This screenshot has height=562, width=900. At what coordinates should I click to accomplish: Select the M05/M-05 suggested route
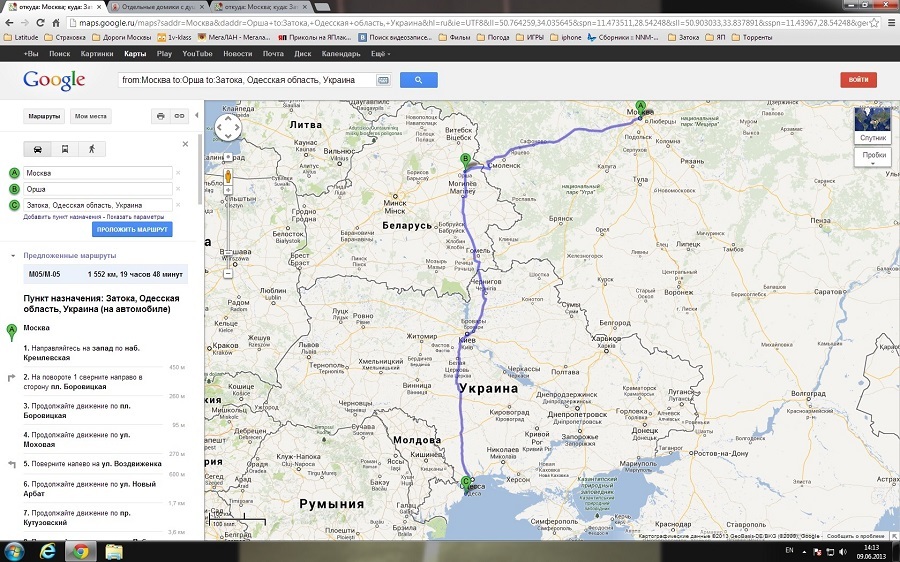106,274
